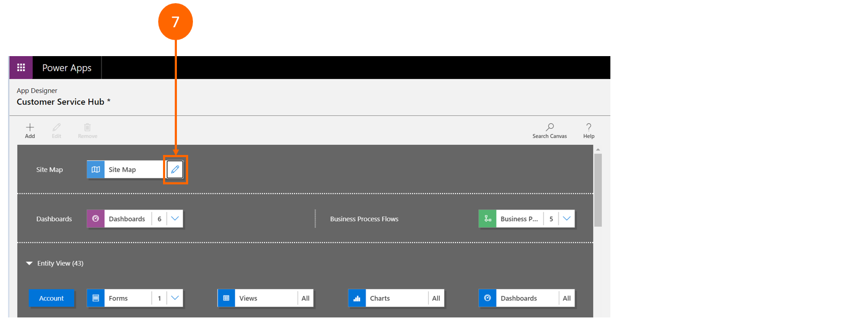Image resolution: width=868 pixels, height=326 pixels.
Task: Click the canvas vertical scrollbar thumb
Action: tap(598, 190)
